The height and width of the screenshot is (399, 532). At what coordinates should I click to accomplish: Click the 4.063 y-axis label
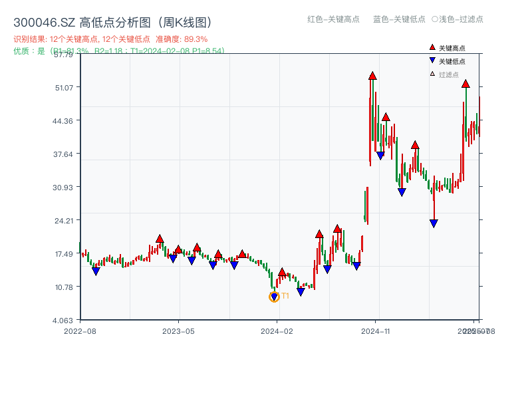coord(63,321)
